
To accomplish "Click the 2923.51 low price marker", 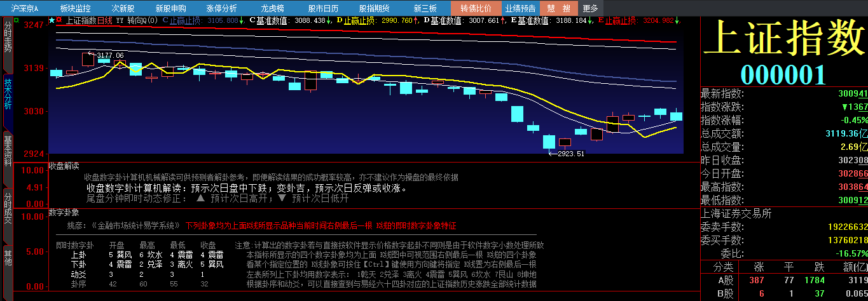I will (x=570, y=154).
